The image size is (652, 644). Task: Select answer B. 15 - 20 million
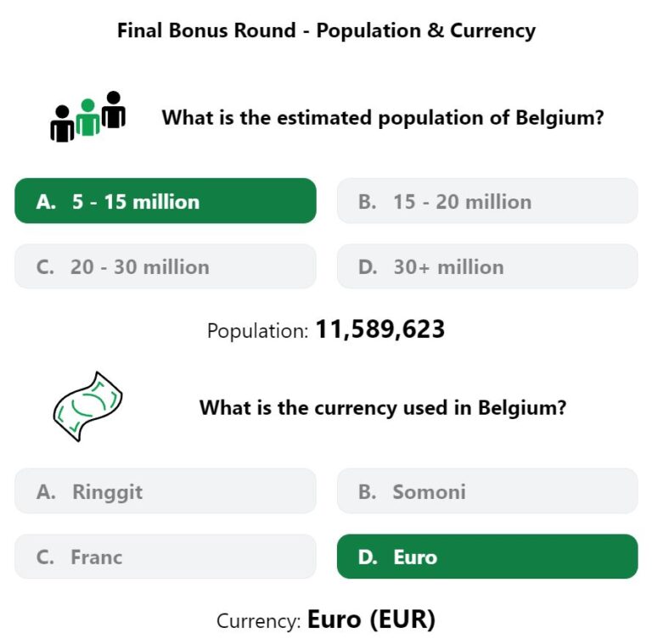pyautogui.click(x=487, y=201)
